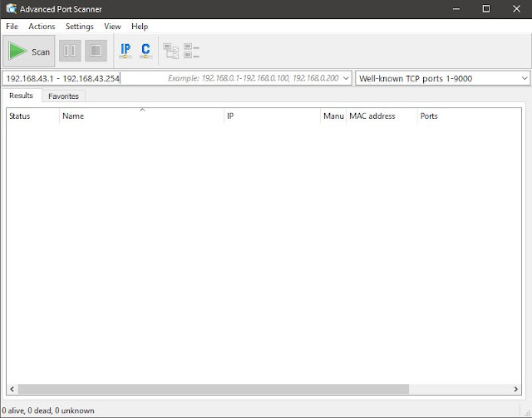Minimize the Advanced Port Scanner window
This screenshot has height=418, width=532.
click(x=456, y=9)
